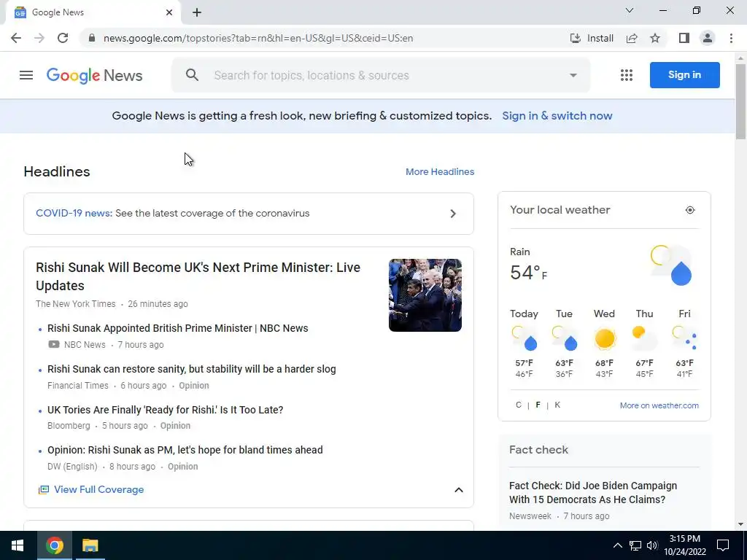Open NBC News Rishi Sunak Appointed article
Screen dimensions: 747x560
[178, 328]
